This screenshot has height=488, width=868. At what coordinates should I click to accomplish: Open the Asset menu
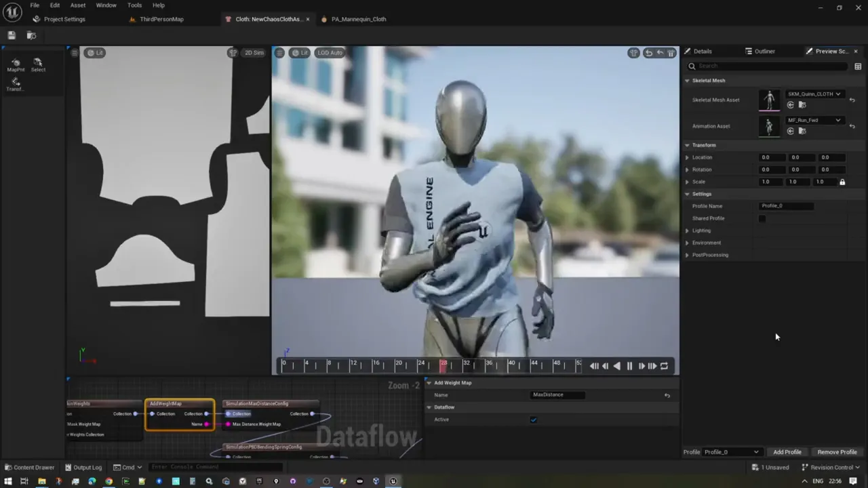click(x=78, y=5)
